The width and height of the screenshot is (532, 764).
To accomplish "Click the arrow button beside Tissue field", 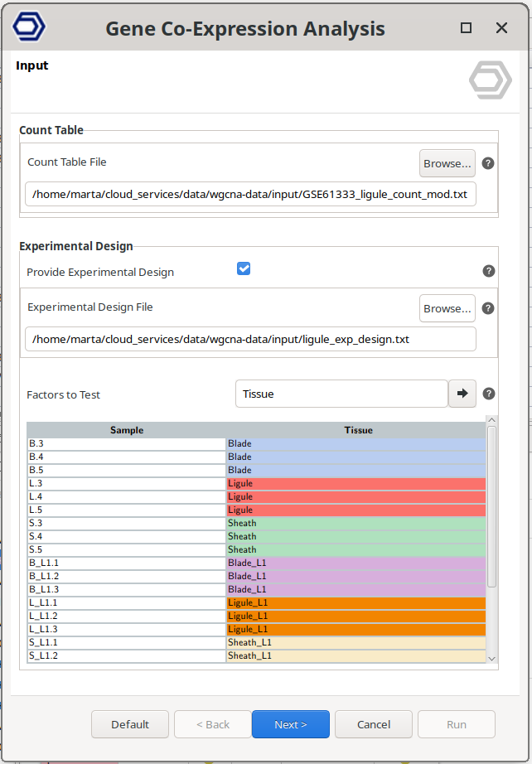I will tap(462, 394).
